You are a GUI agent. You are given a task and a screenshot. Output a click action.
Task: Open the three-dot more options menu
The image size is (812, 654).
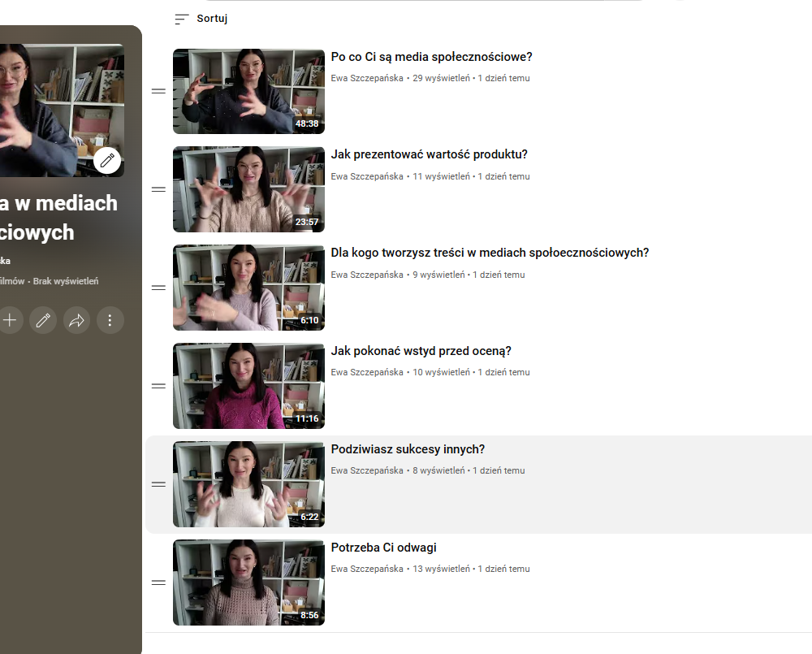pos(110,320)
